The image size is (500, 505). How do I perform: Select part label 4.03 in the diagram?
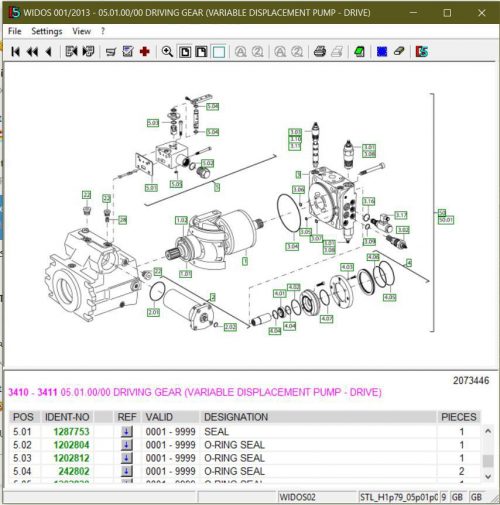347,267
